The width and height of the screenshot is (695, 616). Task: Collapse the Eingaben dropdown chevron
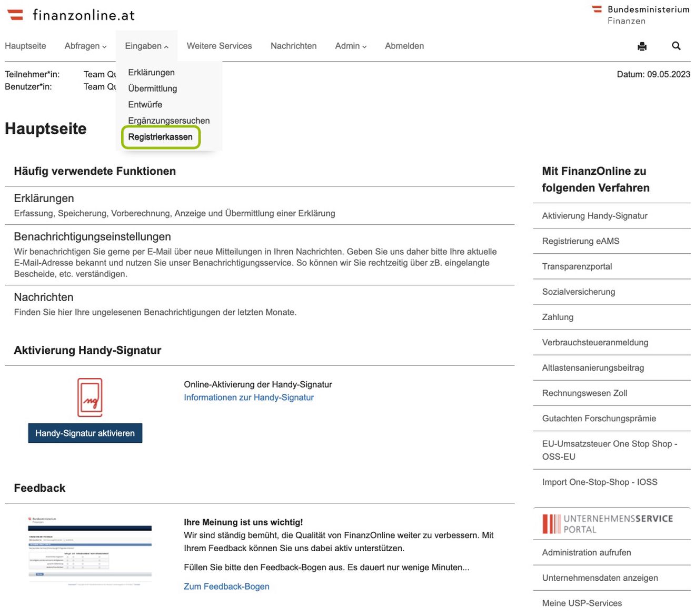point(167,46)
